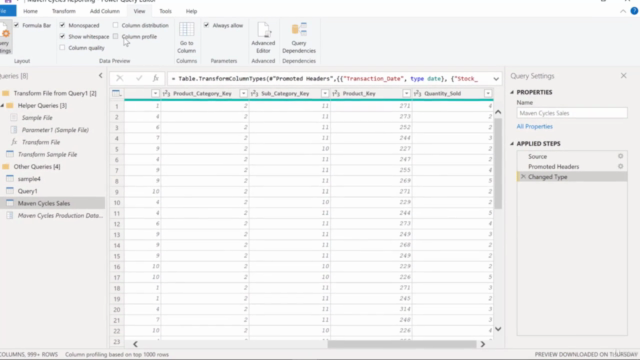Switch to the Home ribbon tab

pos(30,11)
